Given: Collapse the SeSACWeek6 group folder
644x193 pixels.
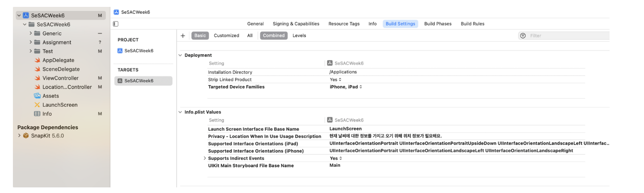Looking at the screenshot, I should 25,25.
